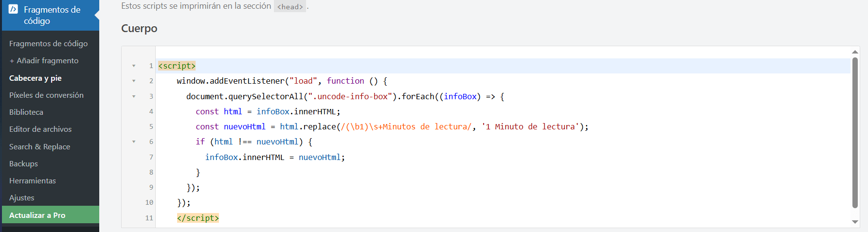Click line number 1 in the gutter
868x232 pixels.
coord(151,66)
